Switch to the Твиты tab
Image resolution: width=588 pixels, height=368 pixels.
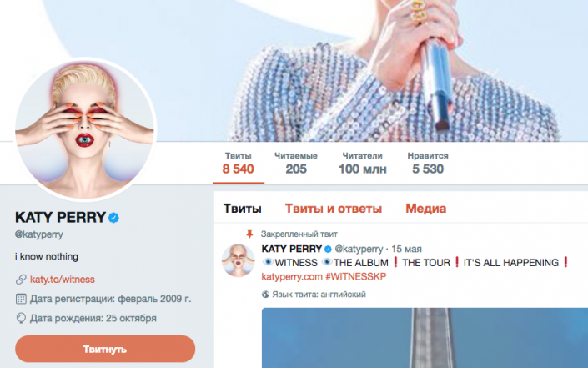point(243,209)
